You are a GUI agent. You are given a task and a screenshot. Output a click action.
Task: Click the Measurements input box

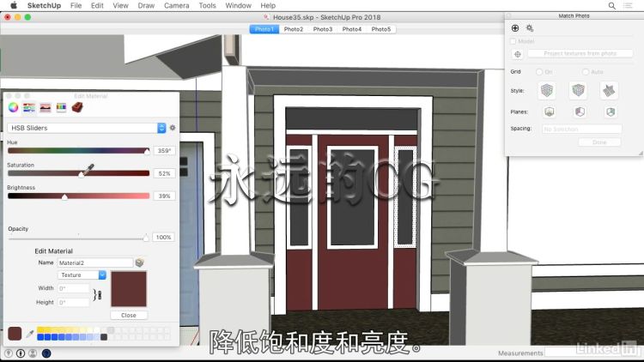click(x=592, y=353)
